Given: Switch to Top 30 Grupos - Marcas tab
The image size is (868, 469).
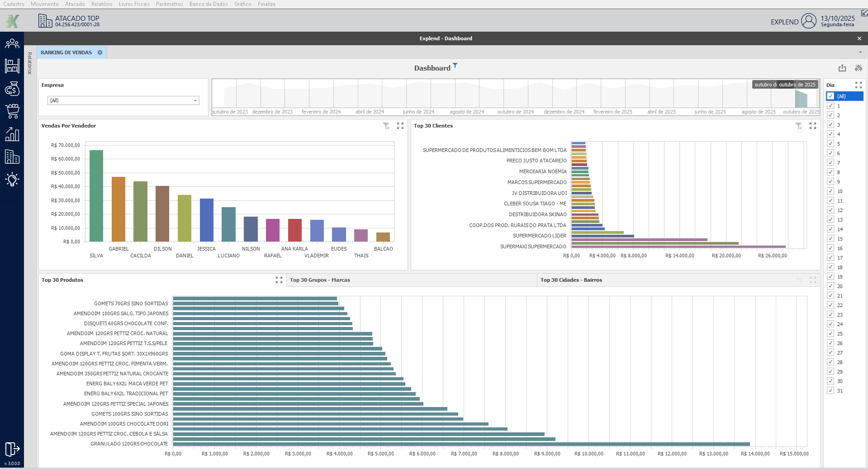Looking at the screenshot, I should coord(320,280).
